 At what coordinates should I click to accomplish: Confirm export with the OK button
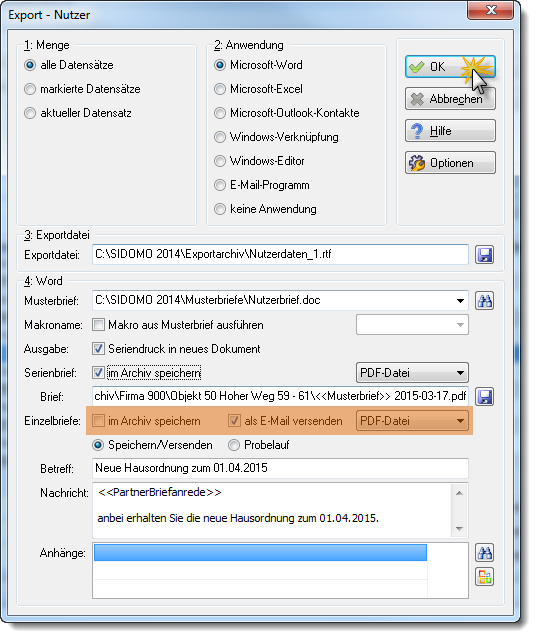tap(450, 67)
